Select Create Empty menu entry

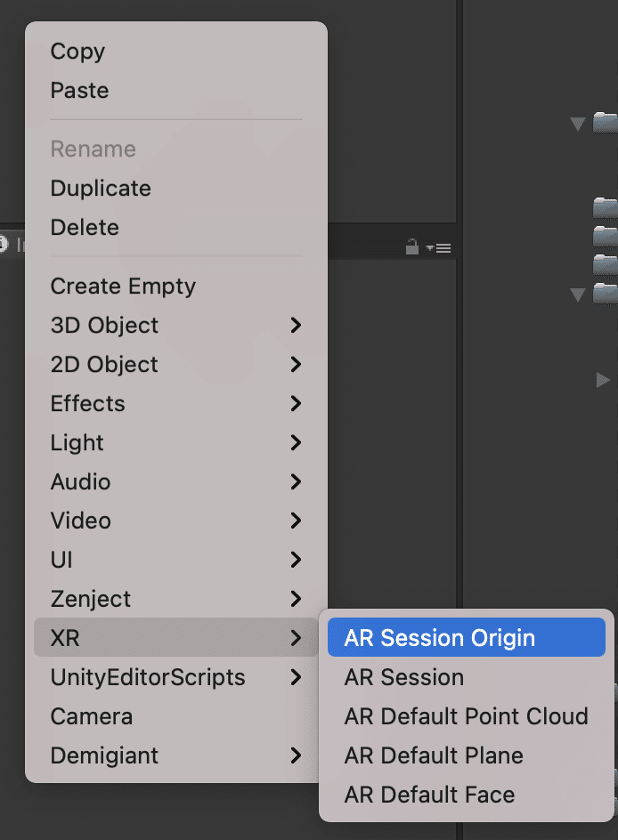pyautogui.click(x=123, y=287)
